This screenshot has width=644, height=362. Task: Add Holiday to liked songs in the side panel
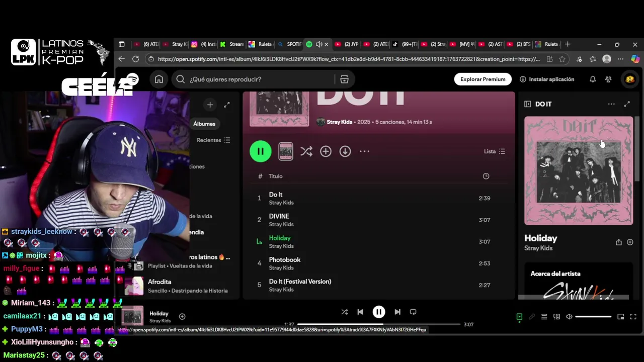[630, 242]
